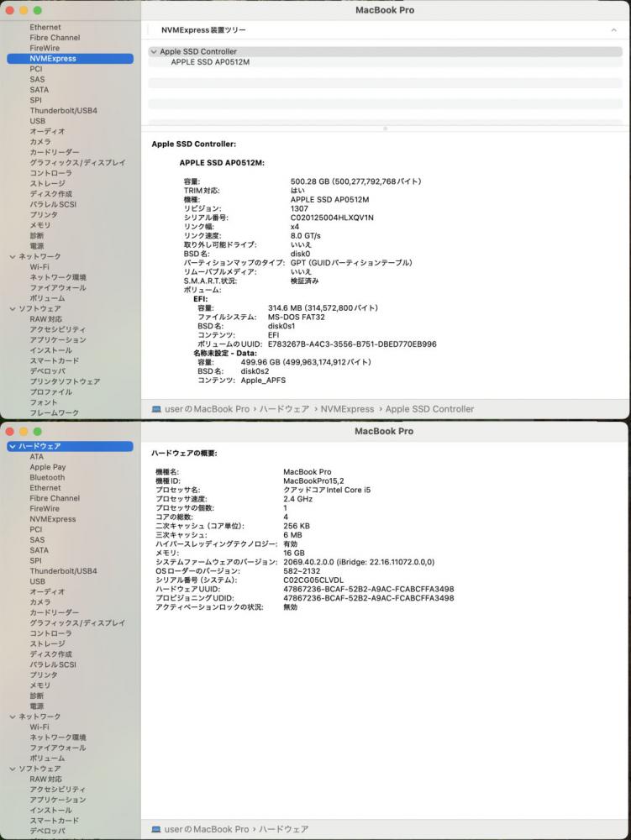
Task: Open ストレージ in top window sidebar
Action: click(x=47, y=183)
